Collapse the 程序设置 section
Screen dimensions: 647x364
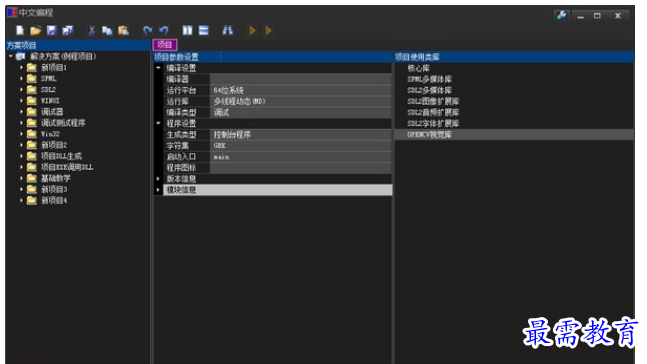coord(158,123)
